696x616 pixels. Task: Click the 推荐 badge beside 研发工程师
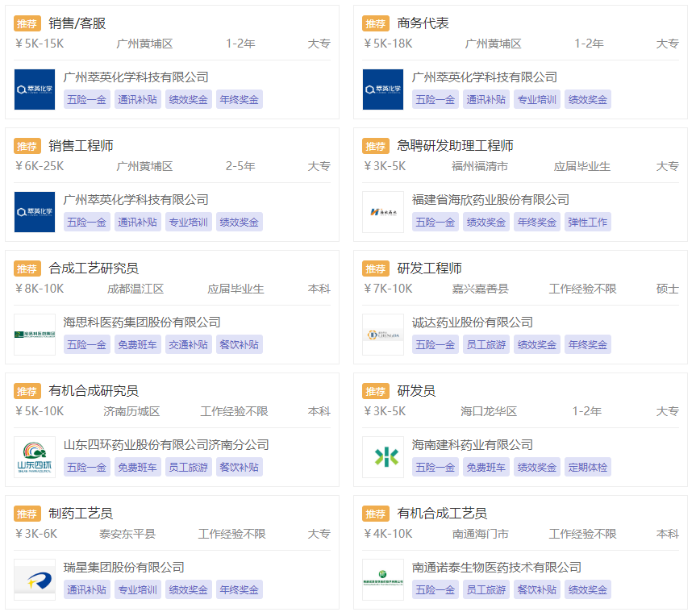click(375, 268)
